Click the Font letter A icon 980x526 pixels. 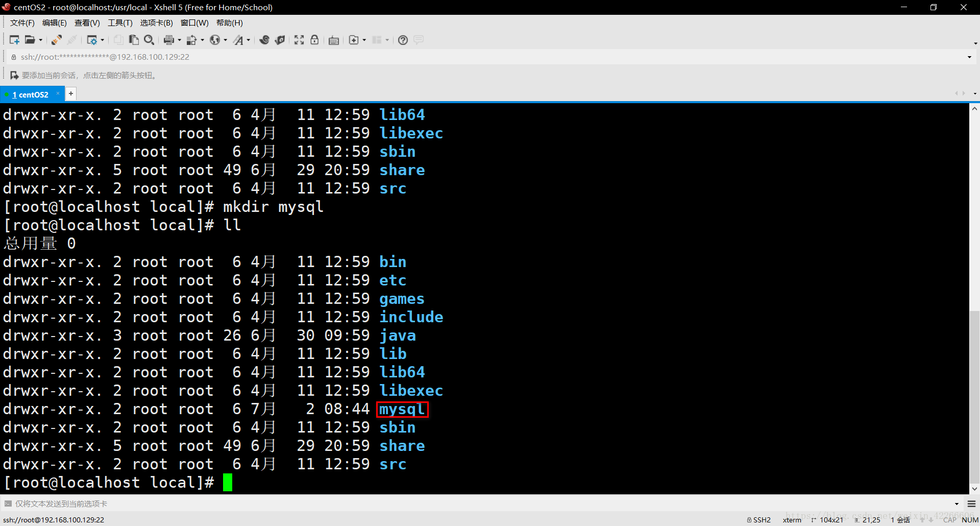click(238, 40)
